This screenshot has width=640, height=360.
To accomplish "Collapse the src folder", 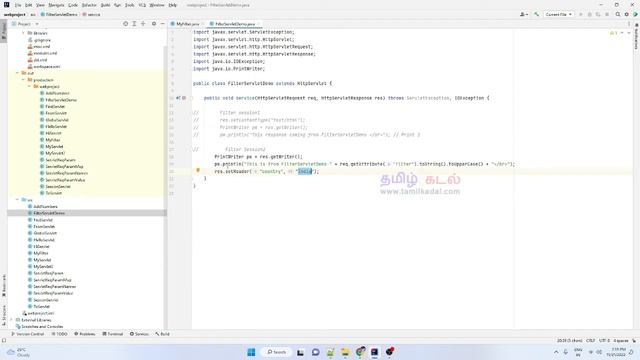I will [x=18, y=200].
